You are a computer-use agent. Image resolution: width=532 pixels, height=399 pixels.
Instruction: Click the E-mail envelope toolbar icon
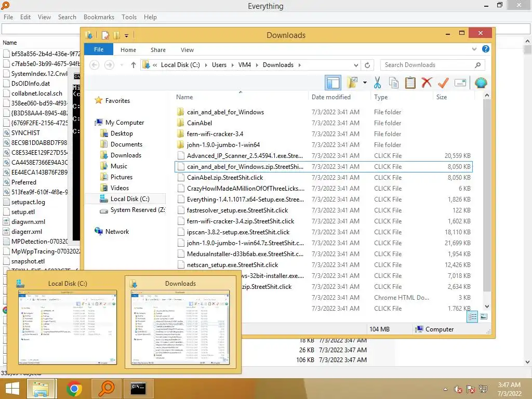[460, 83]
